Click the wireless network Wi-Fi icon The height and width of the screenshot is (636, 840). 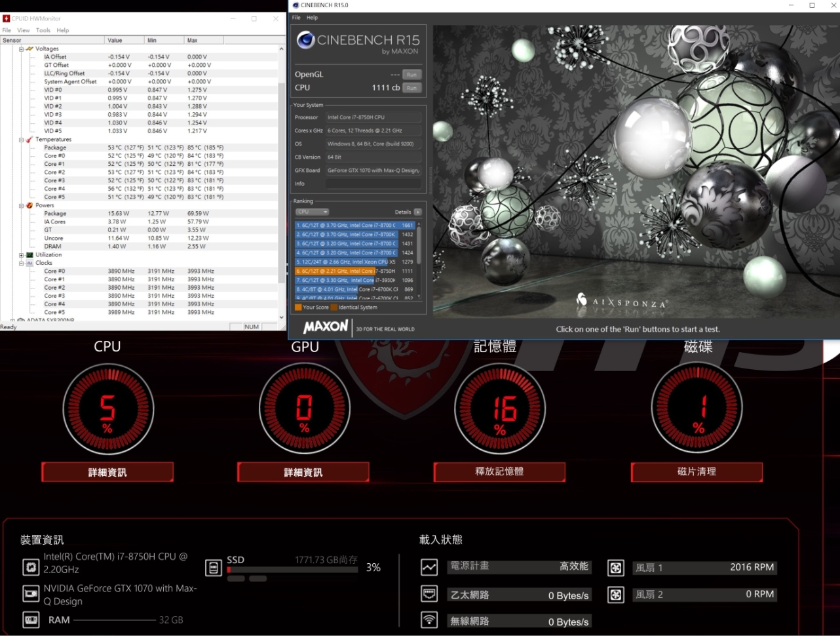pyautogui.click(x=429, y=620)
